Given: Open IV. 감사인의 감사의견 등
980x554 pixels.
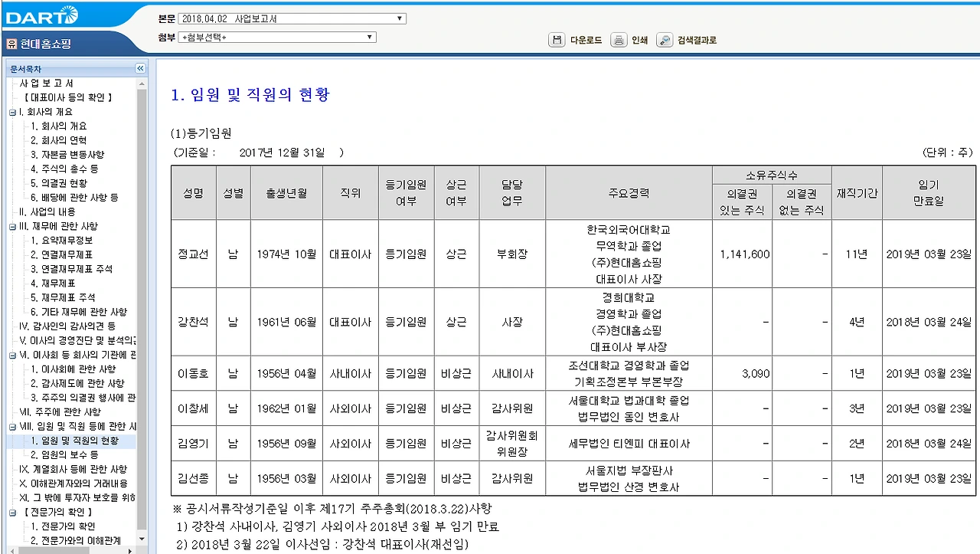Looking at the screenshot, I should click(67, 326).
